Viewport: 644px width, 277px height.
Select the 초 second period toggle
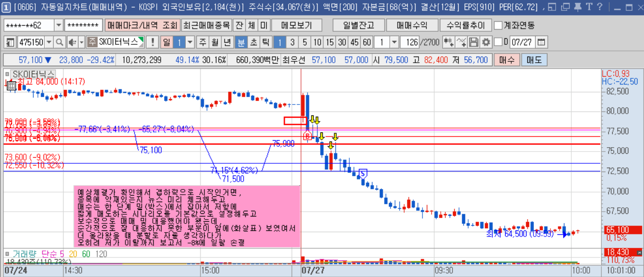tap(253, 42)
